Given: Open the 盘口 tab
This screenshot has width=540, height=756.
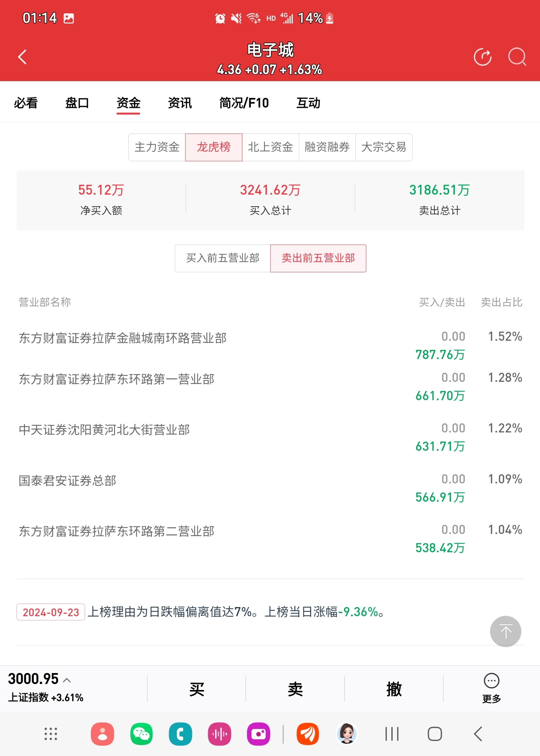Looking at the screenshot, I should [77, 103].
